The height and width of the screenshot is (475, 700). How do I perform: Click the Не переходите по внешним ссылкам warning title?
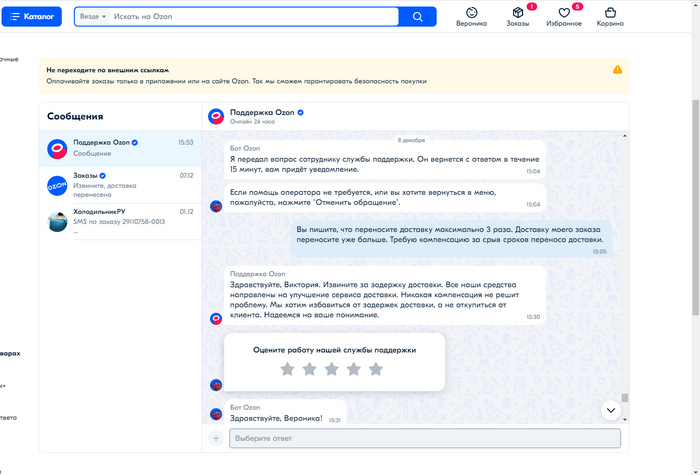pos(108,70)
